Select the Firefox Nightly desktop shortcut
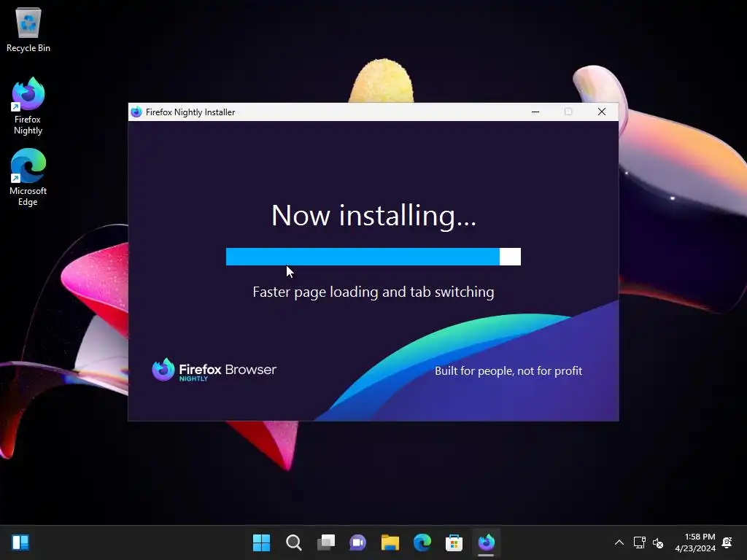Viewport: 747px width, 560px height. pos(28,106)
